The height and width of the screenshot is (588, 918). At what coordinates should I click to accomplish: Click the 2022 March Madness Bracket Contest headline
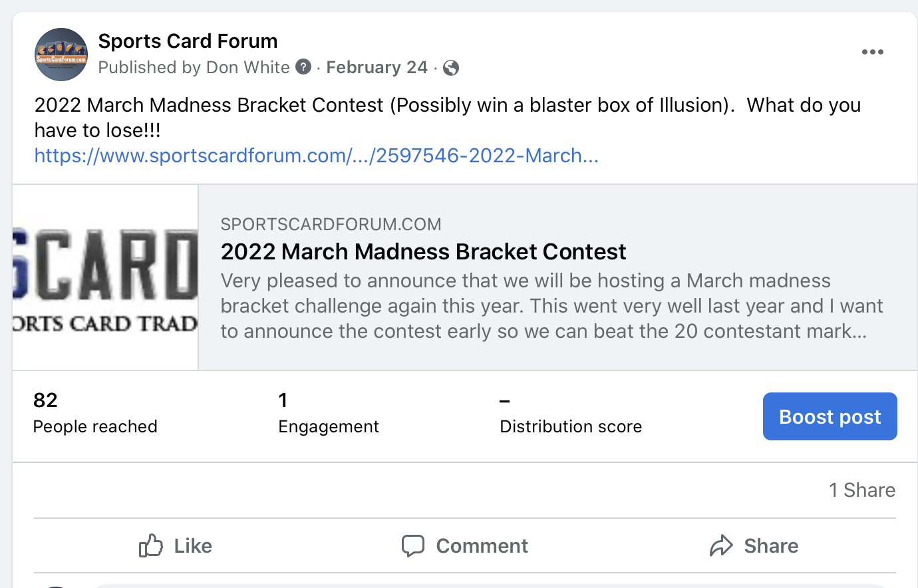click(423, 251)
